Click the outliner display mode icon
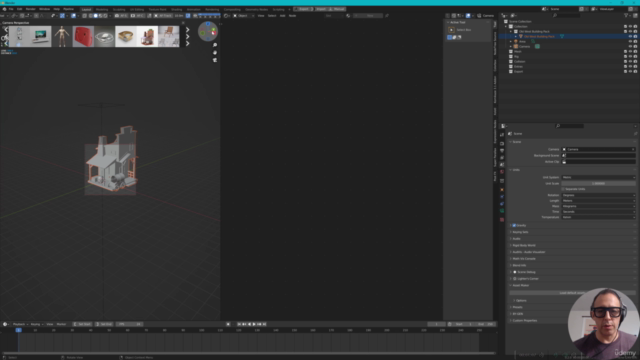 coord(514,16)
